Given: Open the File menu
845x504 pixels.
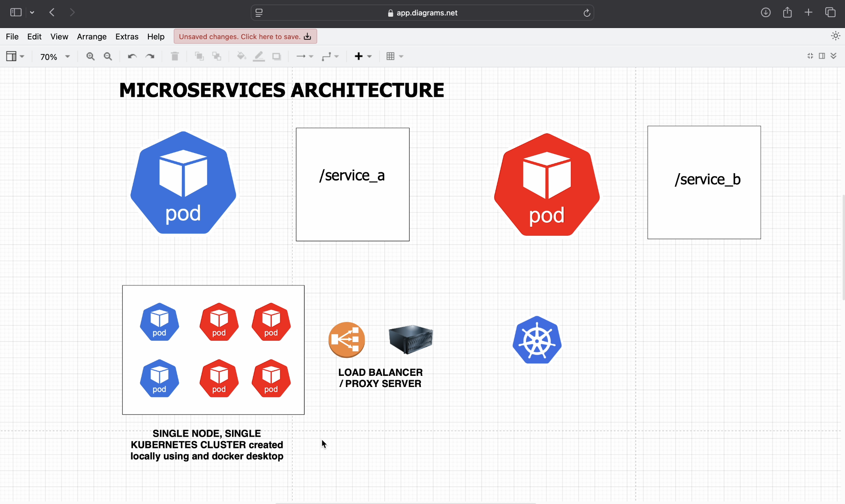Looking at the screenshot, I should pyautogui.click(x=12, y=36).
